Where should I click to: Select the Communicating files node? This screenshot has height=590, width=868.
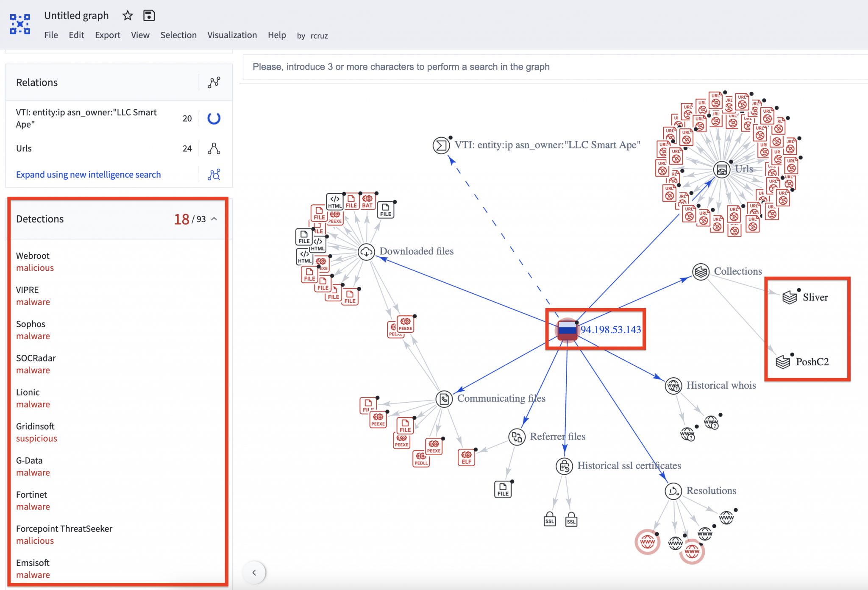coord(444,398)
